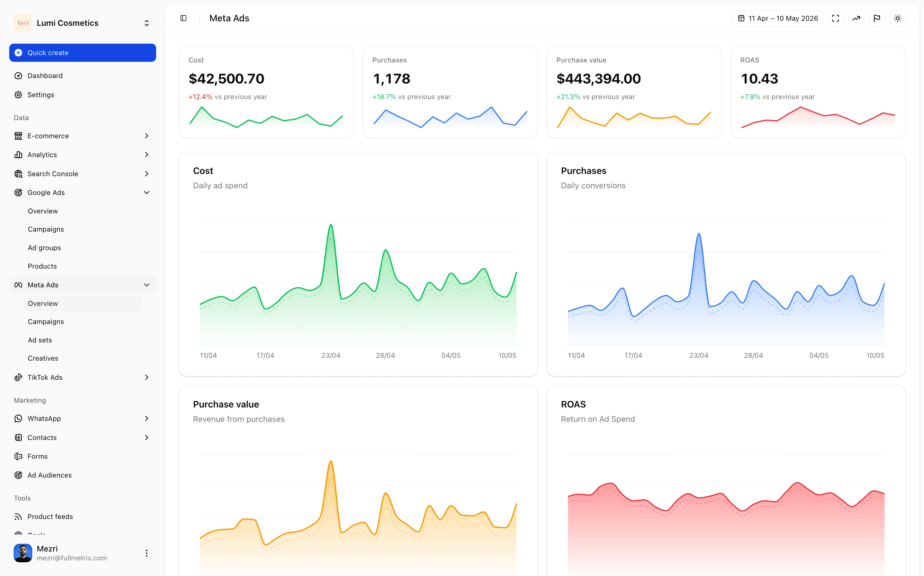Screen dimensions: 924x576
Task: Click the Ad Audiences target icon
Action: click(18, 475)
